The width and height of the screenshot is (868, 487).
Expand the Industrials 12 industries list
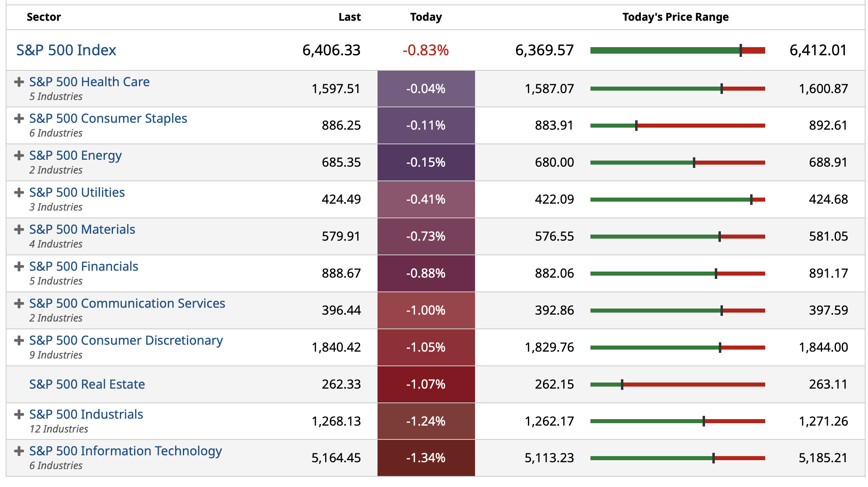pyautogui.click(x=19, y=415)
